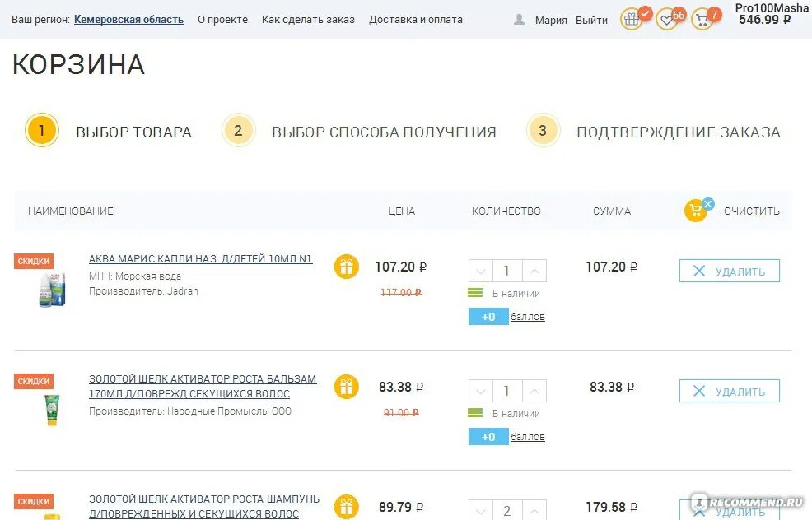This screenshot has width=812, height=520.
Task: Increase quantity of Золотой Шелк бальзам
Action: point(534,391)
